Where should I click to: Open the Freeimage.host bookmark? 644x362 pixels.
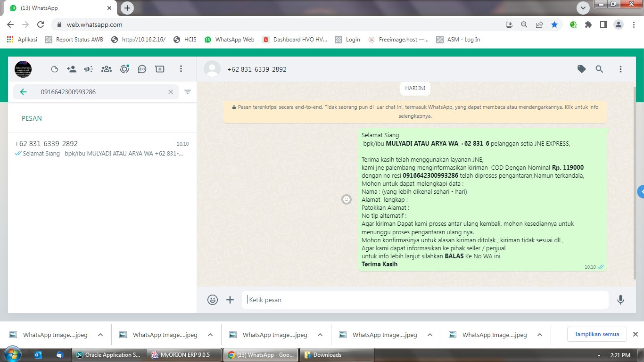point(398,40)
